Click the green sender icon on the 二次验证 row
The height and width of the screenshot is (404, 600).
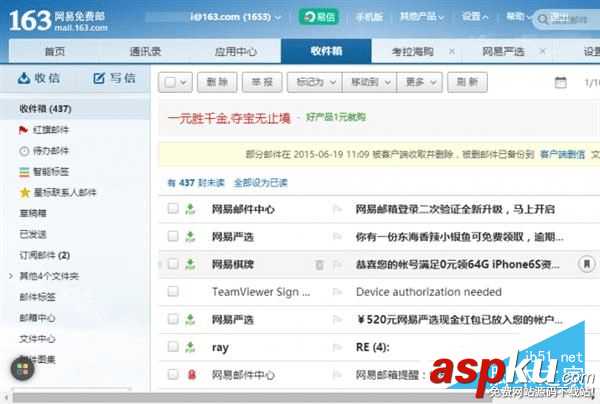tap(190, 209)
